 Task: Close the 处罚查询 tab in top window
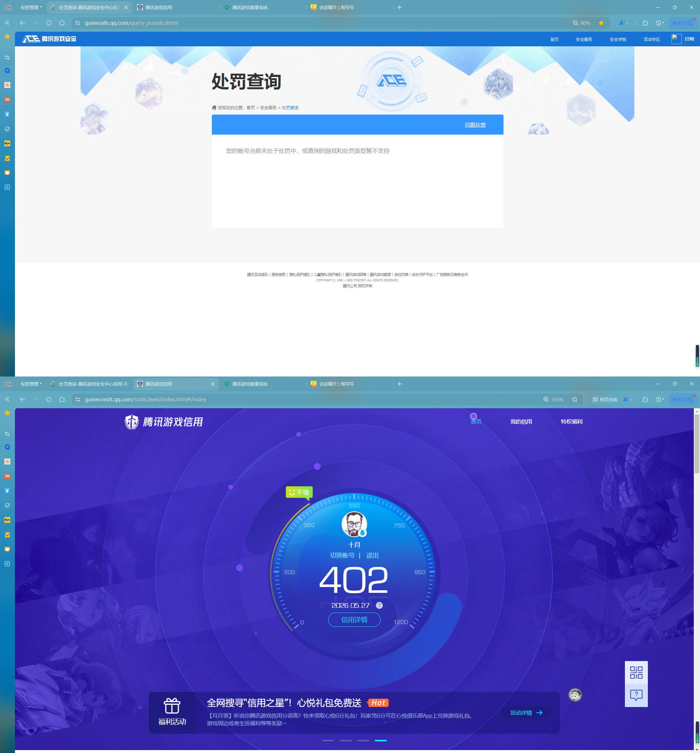tap(126, 8)
